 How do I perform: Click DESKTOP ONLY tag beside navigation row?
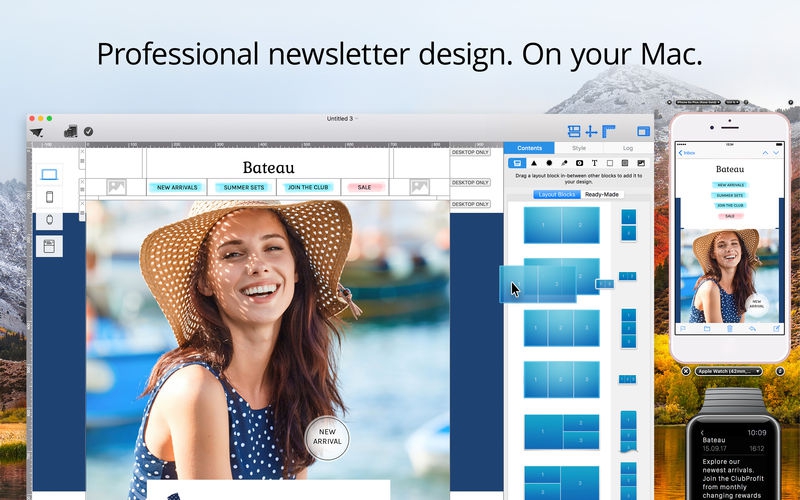(x=470, y=182)
